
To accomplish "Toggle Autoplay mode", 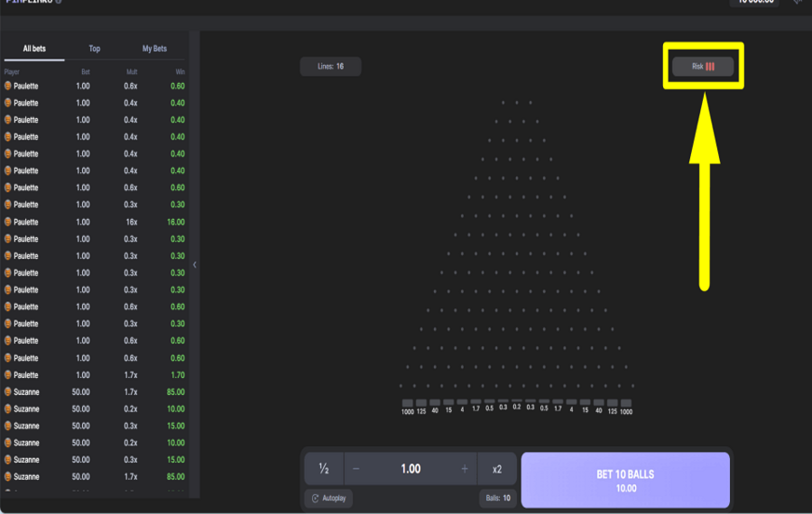I will [328, 498].
